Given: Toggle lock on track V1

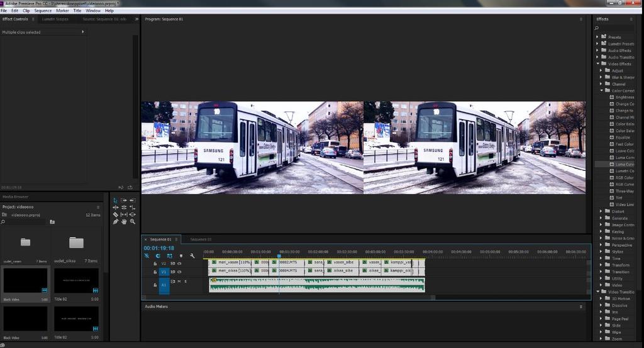Looking at the screenshot, I should tap(155, 271).
